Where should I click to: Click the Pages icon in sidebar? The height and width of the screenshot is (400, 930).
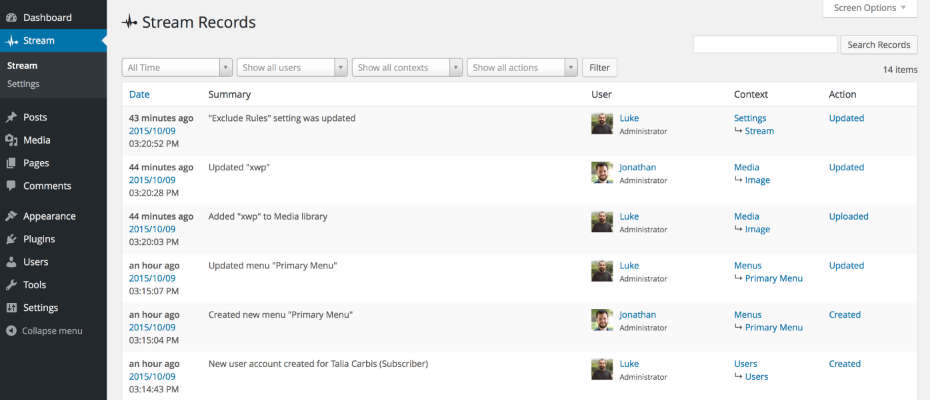coord(11,163)
